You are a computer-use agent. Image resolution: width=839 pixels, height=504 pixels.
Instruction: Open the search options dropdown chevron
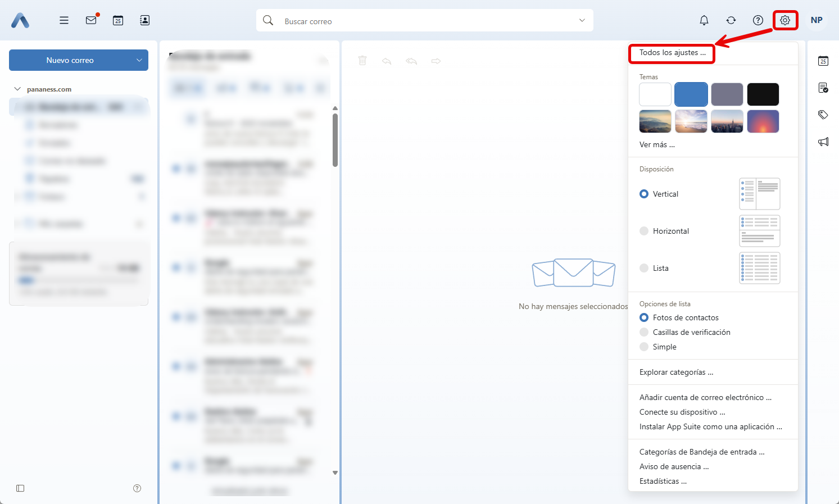pyautogui.click(x=582, y=20)
